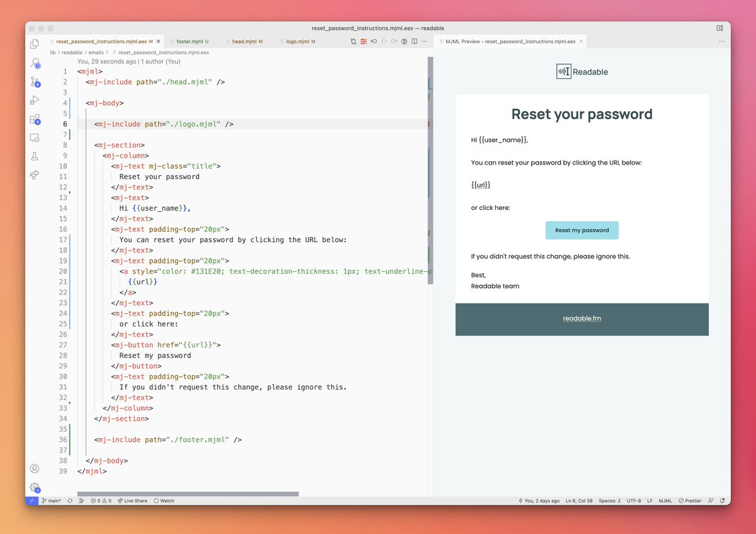Toggle Watch mode in the status bar

tap(164, 501)
